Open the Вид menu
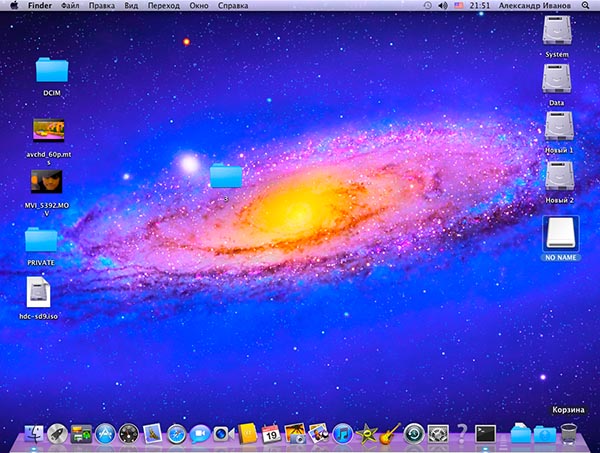600x453 pixels. [x=131, y=5]
